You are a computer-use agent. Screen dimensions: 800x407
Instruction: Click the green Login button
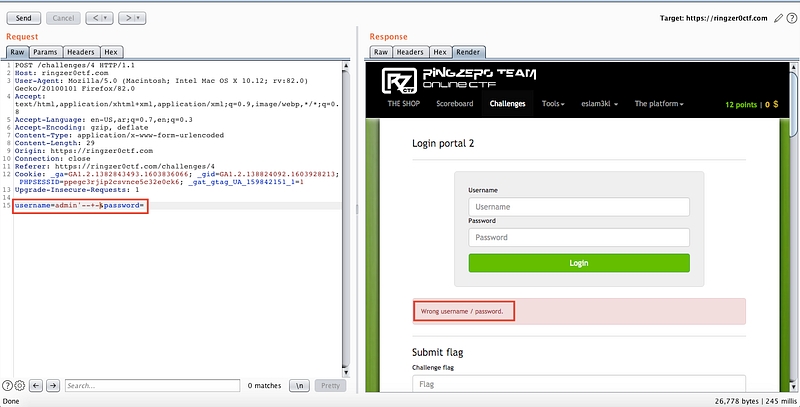579,263
